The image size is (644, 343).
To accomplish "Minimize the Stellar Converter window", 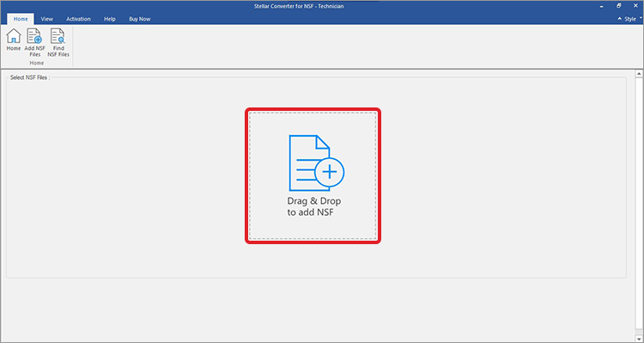I will tap(602, 6).
